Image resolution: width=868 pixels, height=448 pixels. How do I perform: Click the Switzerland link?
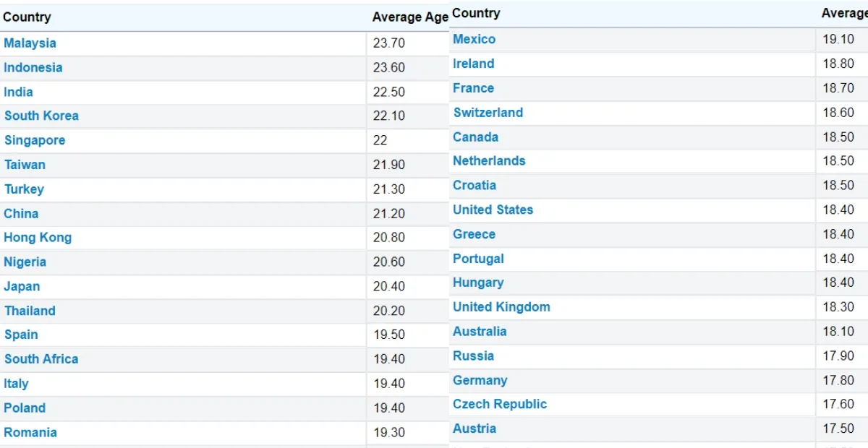tap(488, 113)
